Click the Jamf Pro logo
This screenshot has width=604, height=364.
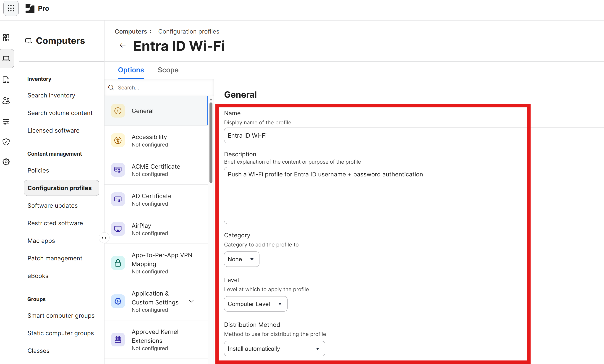pyautogui.click(x=30, y=8)
